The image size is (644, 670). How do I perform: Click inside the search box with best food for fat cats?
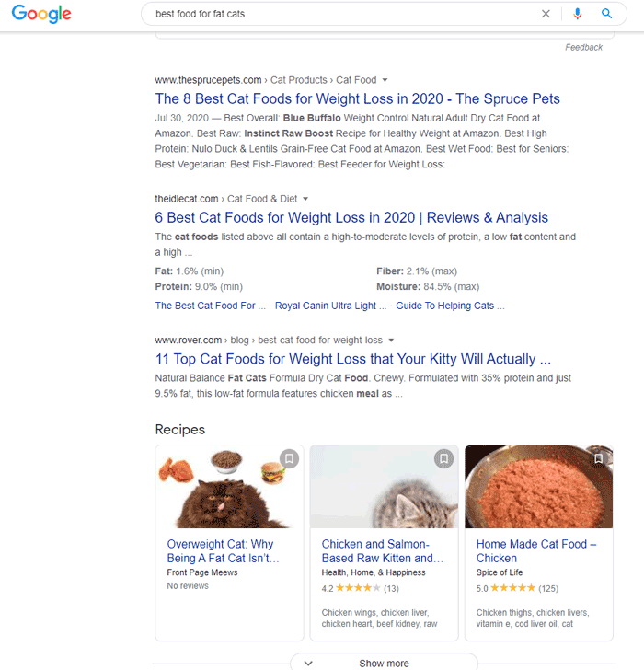click(x=341, y=14)
